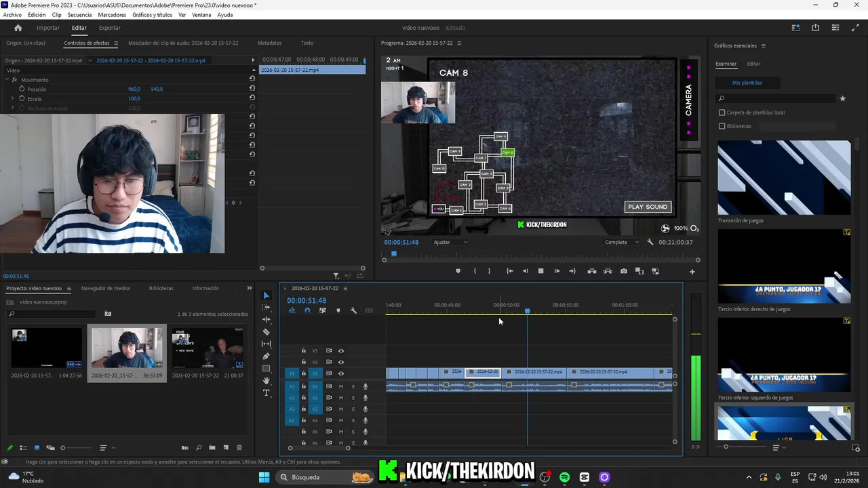
Task: Toggle visibility eye of track V2
Action: point(341,362)
